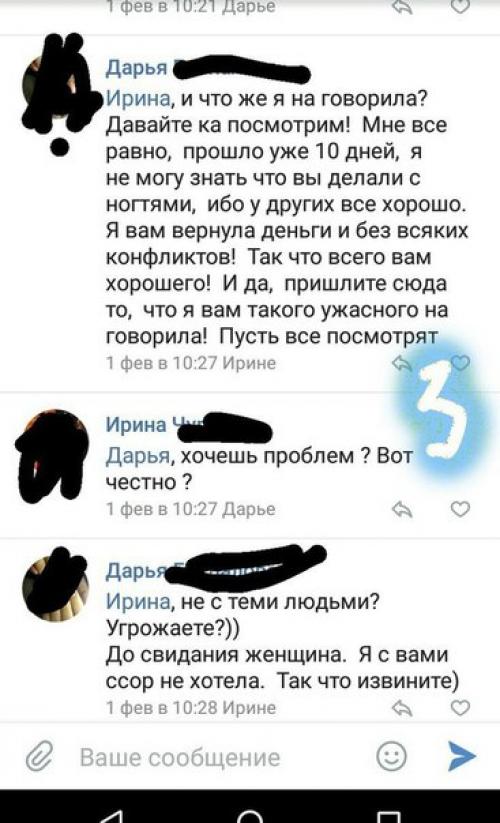
Task: Like the 10:28 comment by Дарья
Action: tap(461, 708)
